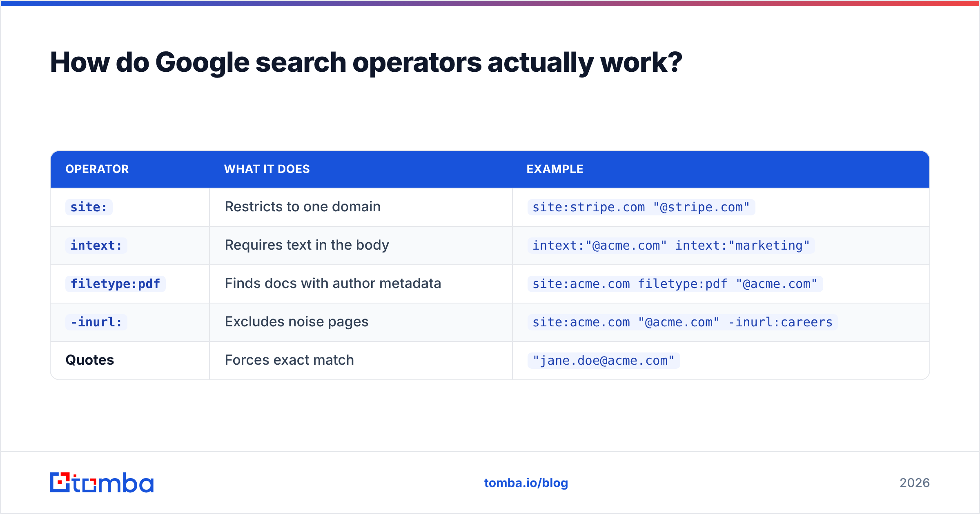The height and width of the screenshot is (514, 980).
Task: Click the tomba logo
Action: pyautogui.click(x=102, y=483)
